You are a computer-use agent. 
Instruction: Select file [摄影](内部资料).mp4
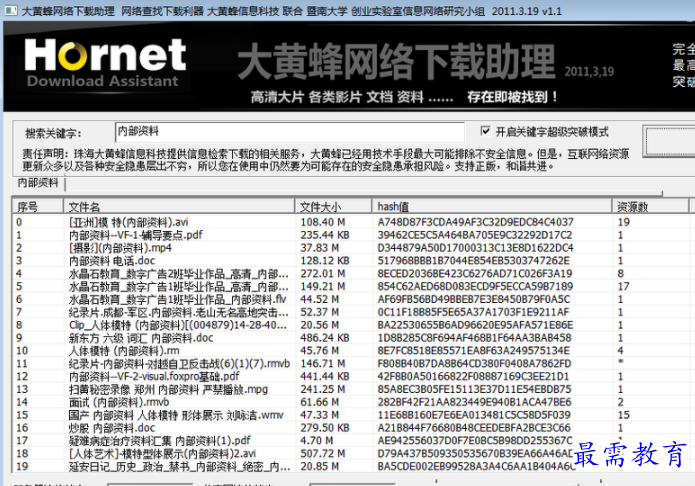(x=120, y=247)
